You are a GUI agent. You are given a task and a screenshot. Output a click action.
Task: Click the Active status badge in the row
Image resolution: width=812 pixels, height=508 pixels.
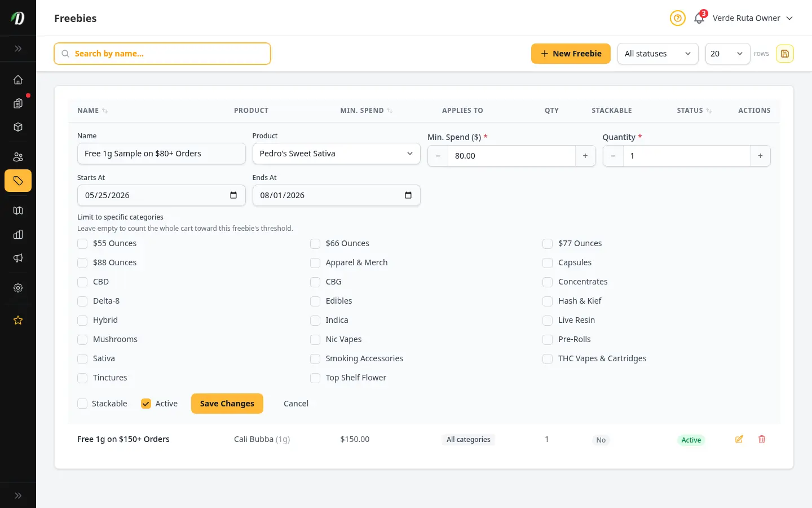point(691,440)
